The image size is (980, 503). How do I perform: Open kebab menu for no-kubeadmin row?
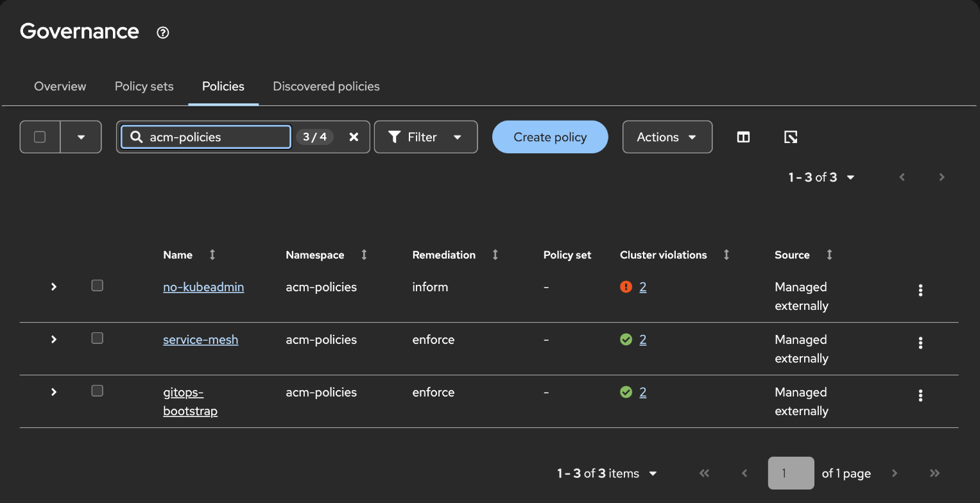[x=920, y=290]
